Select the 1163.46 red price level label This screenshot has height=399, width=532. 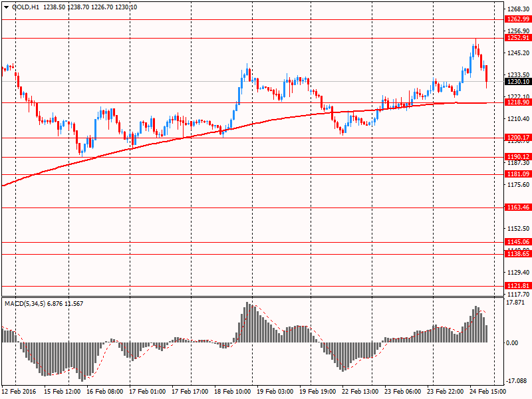(x=517, y=207)
